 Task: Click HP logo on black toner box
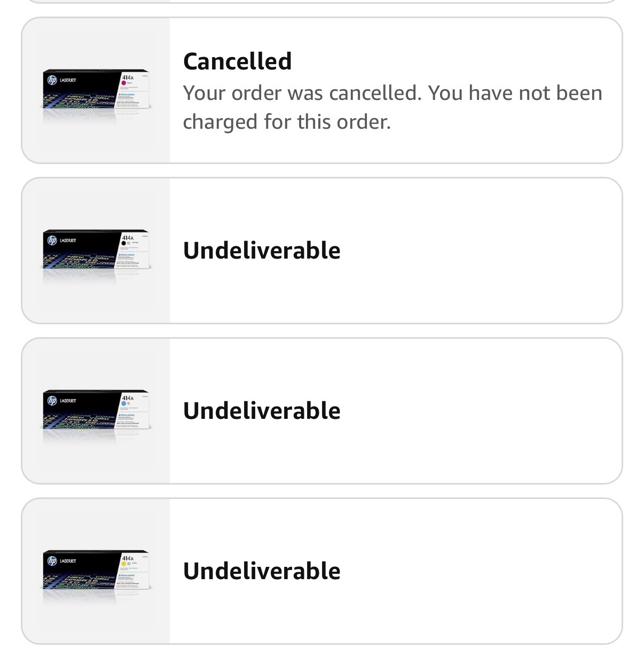(x=52, y=240)
